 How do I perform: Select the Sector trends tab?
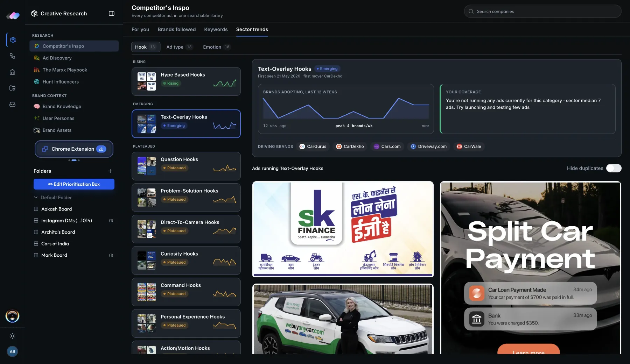click(252, 29)
